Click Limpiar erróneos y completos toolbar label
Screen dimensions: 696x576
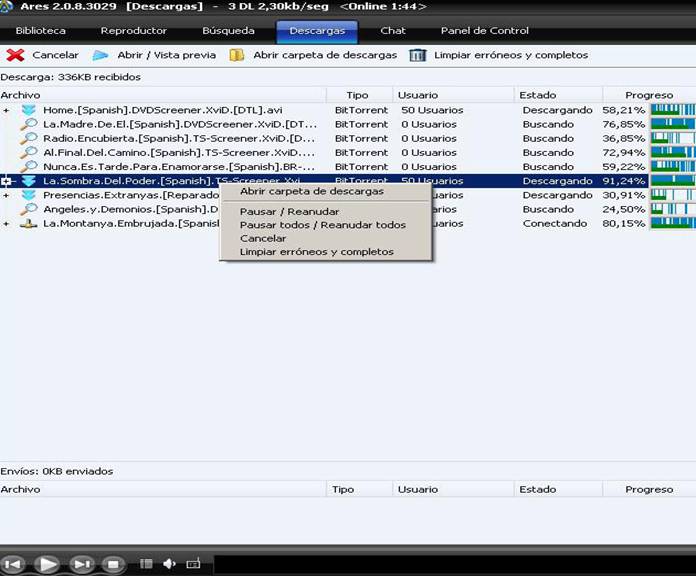click(511, 55)
